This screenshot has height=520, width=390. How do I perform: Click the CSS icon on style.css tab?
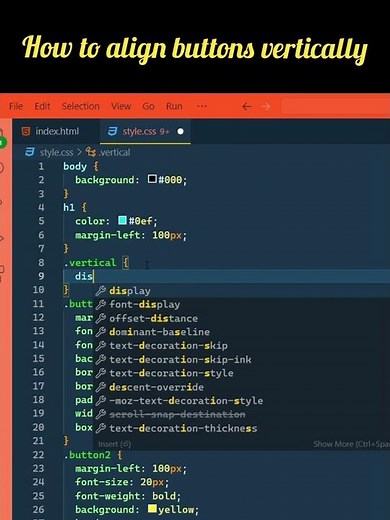click(x=112, y=131)
